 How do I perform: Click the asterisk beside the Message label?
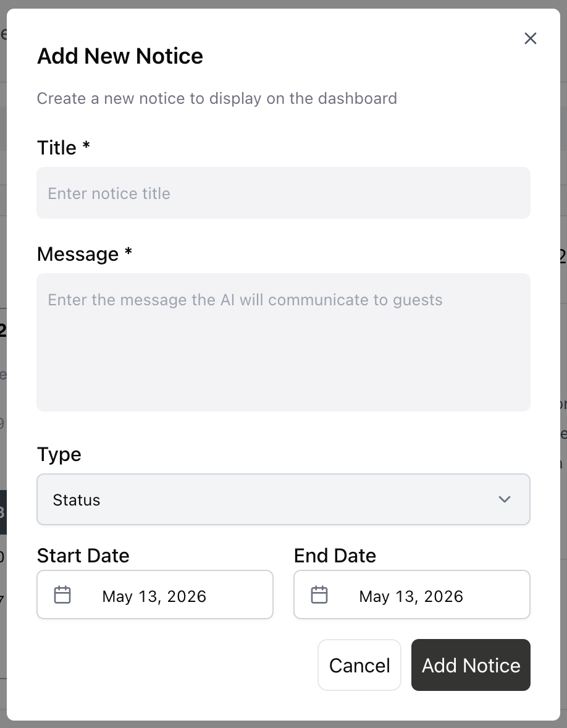128,251
